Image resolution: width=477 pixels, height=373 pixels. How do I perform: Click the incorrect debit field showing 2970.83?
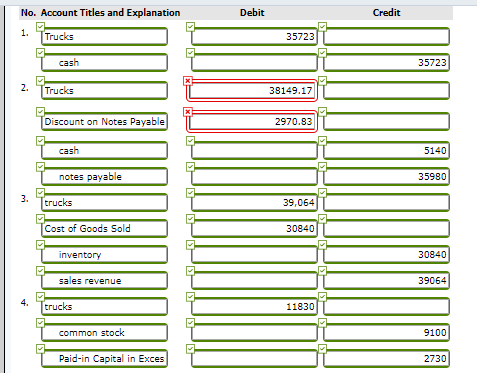click(x=252, y=121)
